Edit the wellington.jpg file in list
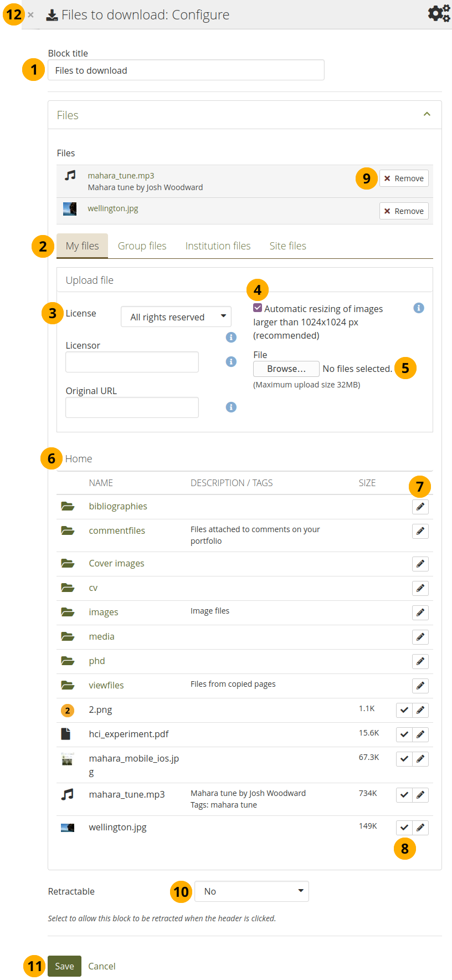Viewport: 452px width, 980px height. click(x=420, y=828)
